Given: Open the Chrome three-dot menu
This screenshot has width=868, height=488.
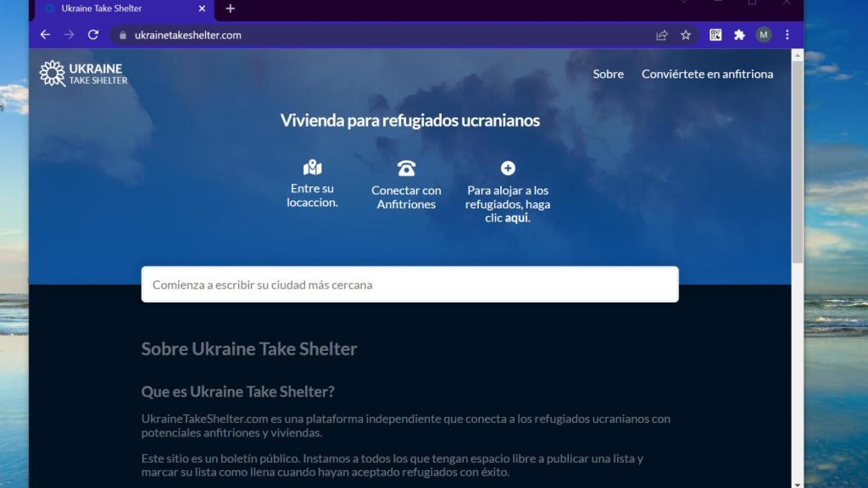Looking at the screenshot, I should (x=787, y=35).
